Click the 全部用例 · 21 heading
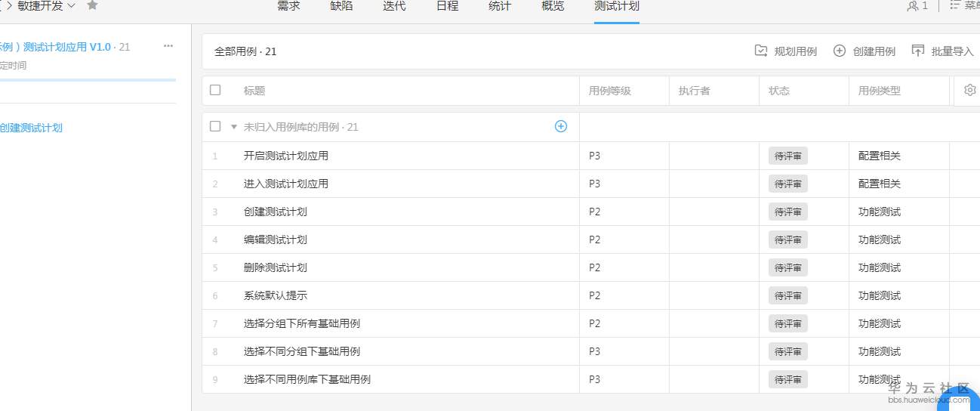Screen dimensions: 980x411 point(245,52)
